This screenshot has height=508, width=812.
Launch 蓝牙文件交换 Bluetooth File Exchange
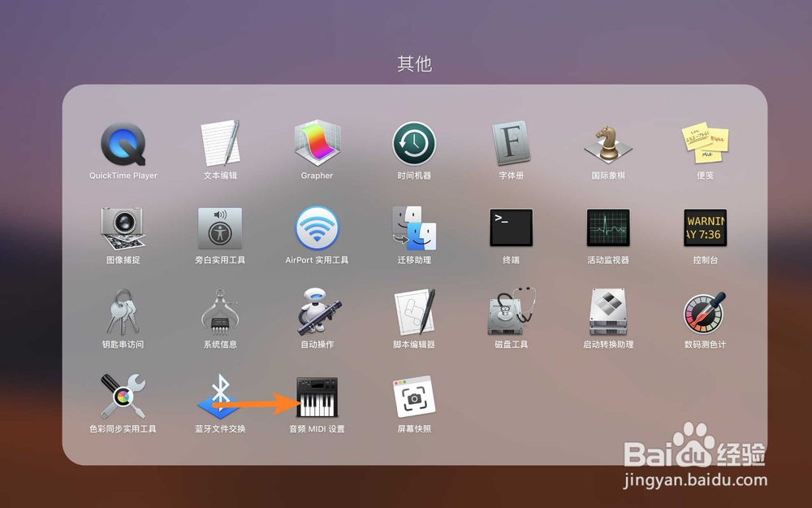pos(220,397)
